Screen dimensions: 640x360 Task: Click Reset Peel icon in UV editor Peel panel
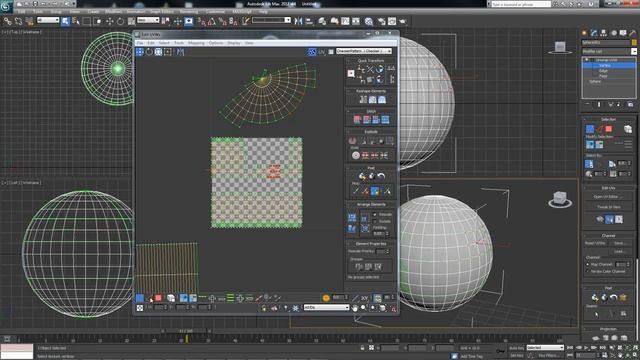pyautogui.click(x=381, y=176)
